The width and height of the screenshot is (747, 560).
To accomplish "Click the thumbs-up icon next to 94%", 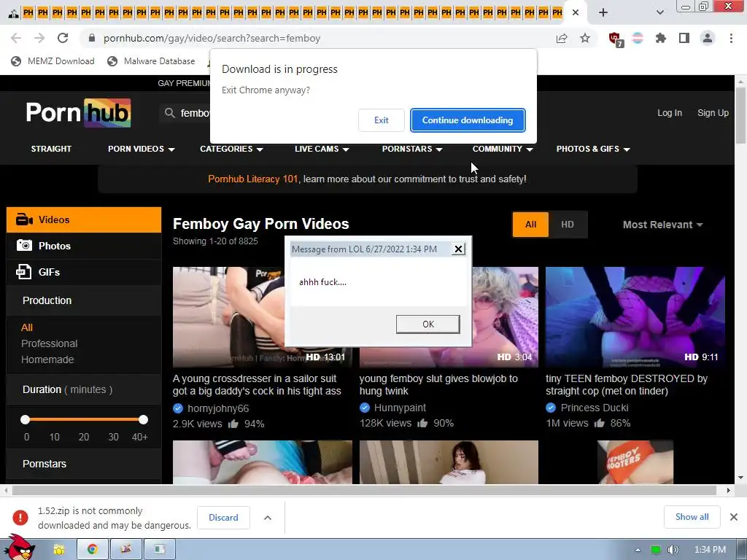I will pyautogui.click(x=233, y=424).
